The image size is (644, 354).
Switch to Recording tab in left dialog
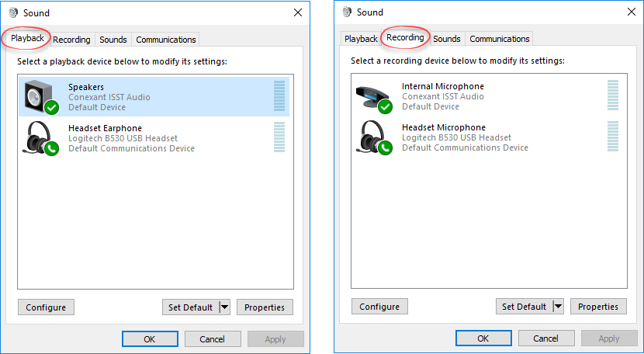(71, 40)
